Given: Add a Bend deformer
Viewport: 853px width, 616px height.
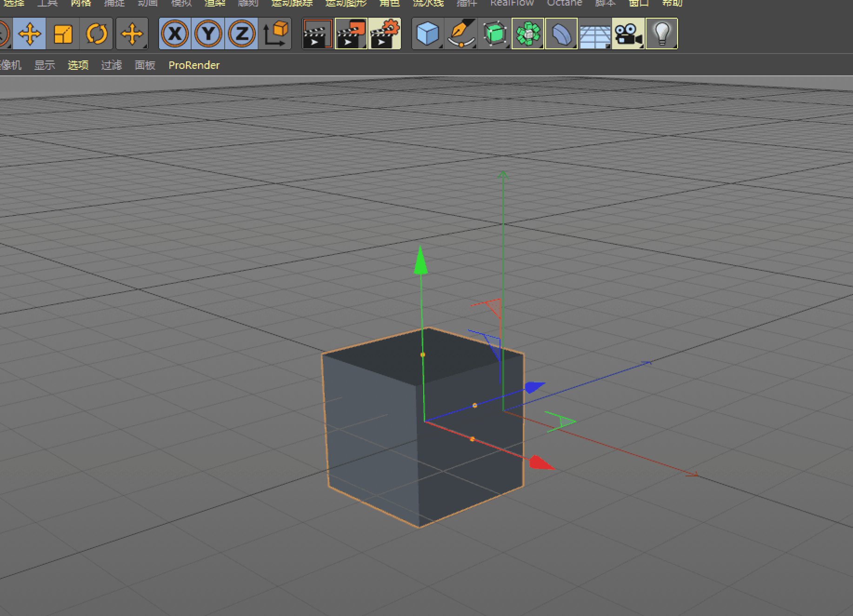Looking at the screenshot, I should pos(561,33).
